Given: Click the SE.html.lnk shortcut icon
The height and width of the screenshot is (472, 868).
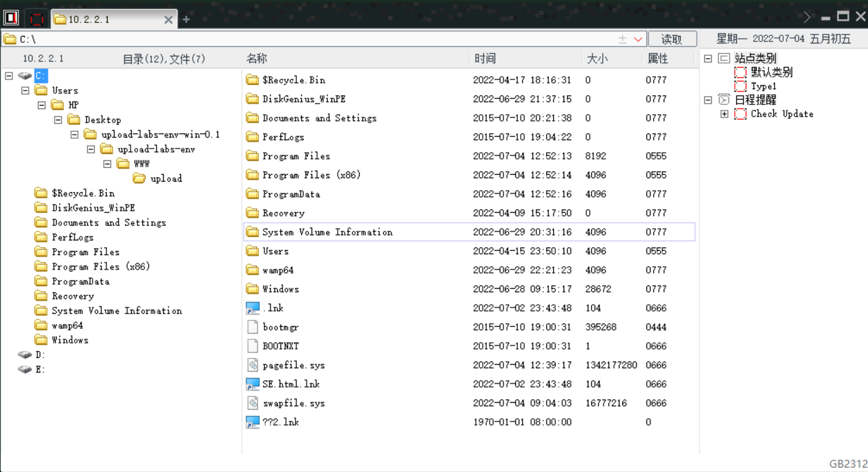Looking at the screenshot, I should tap(253, 384).
